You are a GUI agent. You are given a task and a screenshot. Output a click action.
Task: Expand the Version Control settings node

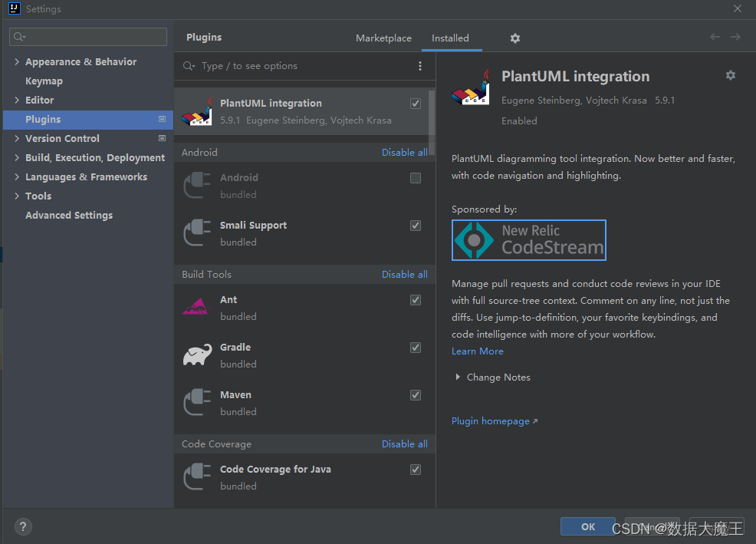pos(17,139)
